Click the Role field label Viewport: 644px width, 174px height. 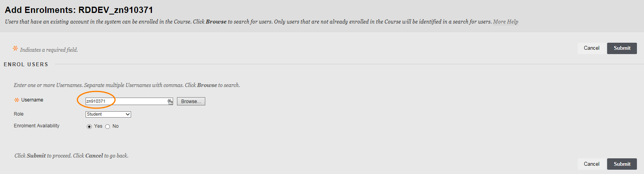point(19,114)
